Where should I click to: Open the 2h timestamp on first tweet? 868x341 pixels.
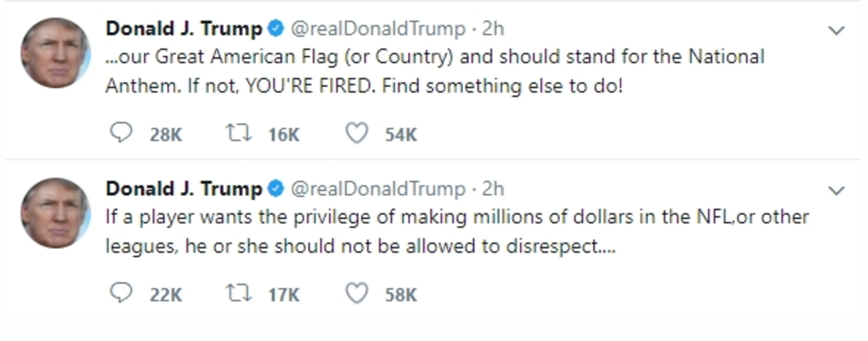click(493, 29)
